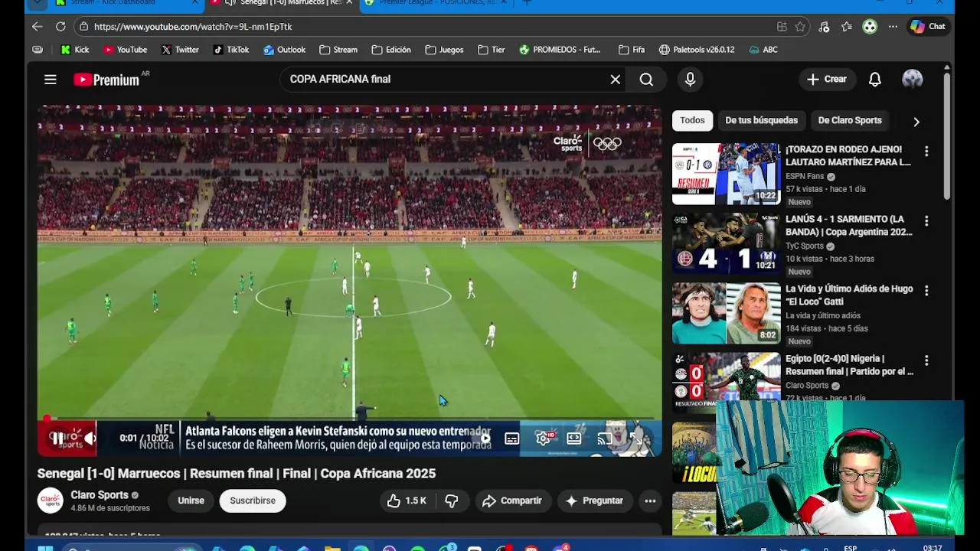
Task: Open options menu for the Egipto Nigeria video
Action: click(x=926, y=360)
